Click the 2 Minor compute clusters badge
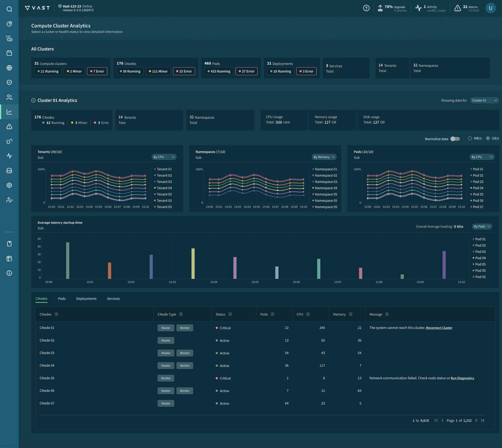 click(74, 71)
